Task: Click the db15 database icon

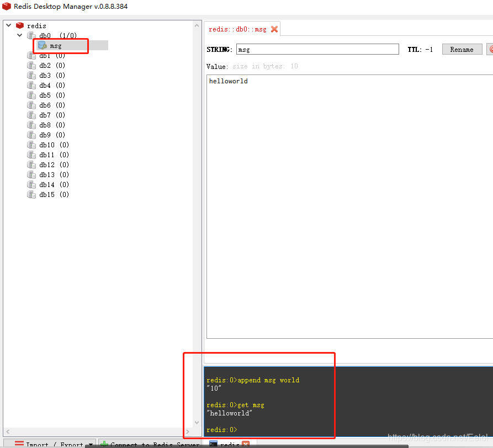Action: coord(31,194)
